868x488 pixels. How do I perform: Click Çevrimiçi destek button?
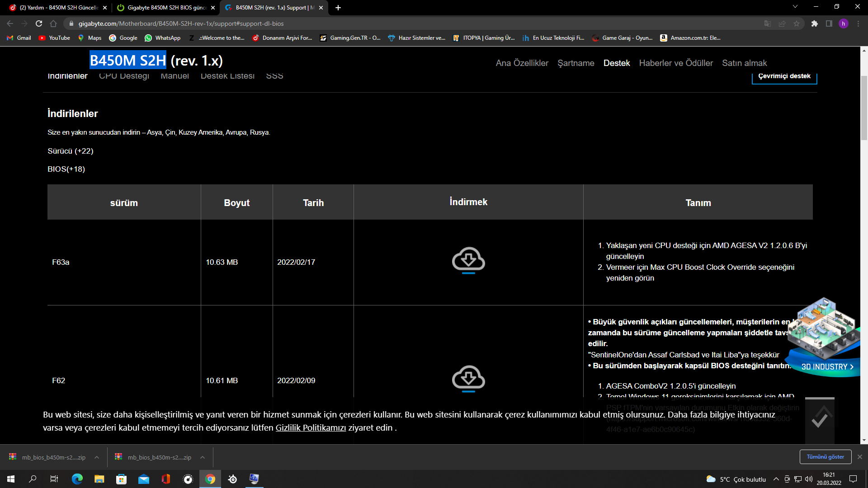click(x=784, y=76)
